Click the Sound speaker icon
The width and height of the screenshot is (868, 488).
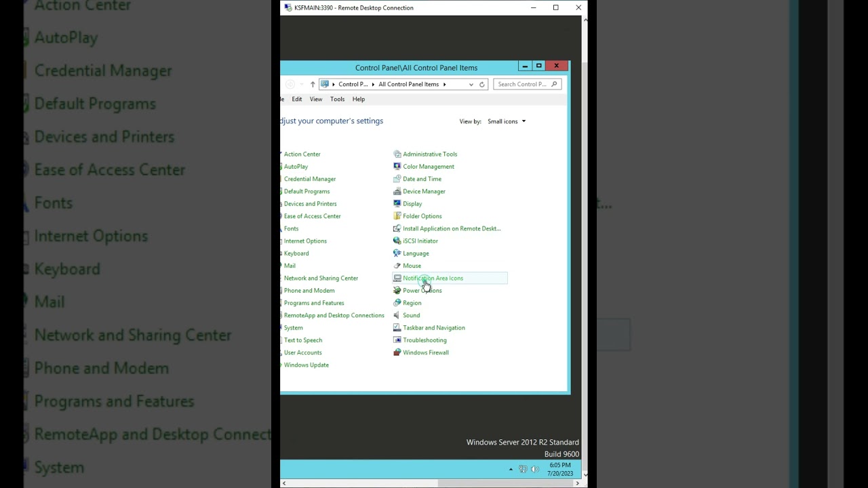pyautogui.click(x=397, y=315)
